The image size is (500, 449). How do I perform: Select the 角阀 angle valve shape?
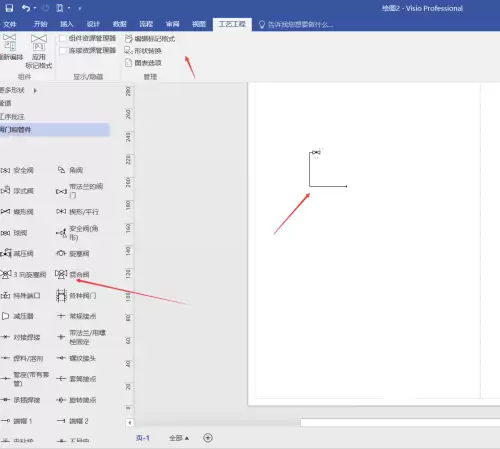point(70,170)
